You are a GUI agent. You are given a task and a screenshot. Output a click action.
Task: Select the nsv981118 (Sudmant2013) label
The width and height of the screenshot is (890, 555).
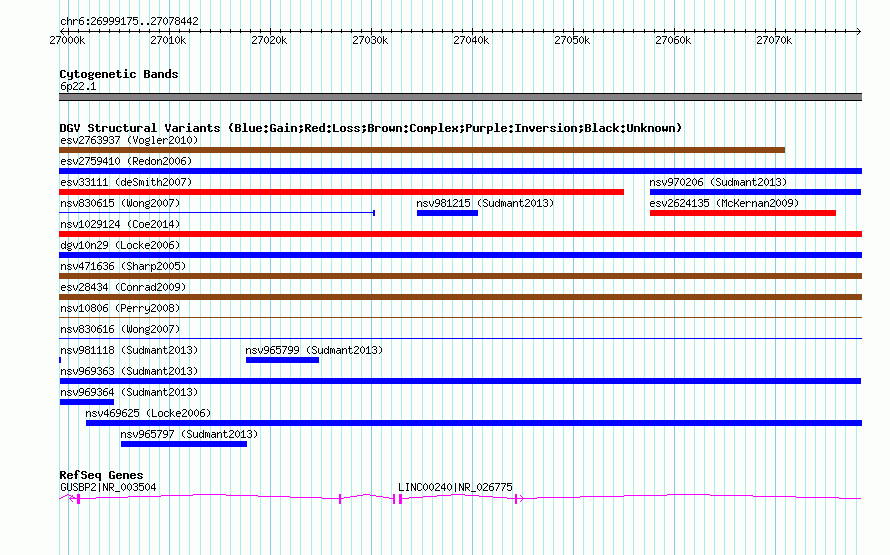[129, 350]
